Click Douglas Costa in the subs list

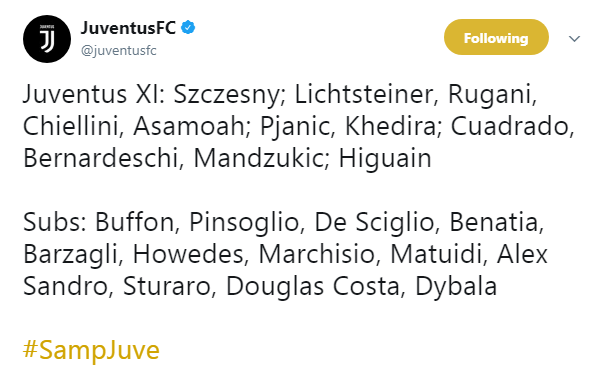313,286
